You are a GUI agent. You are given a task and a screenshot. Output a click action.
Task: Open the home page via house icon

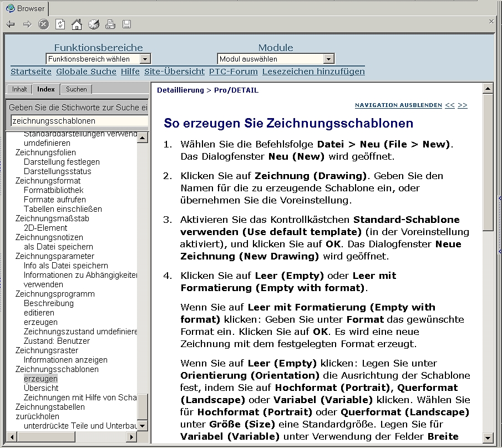[x=77, y=24]
